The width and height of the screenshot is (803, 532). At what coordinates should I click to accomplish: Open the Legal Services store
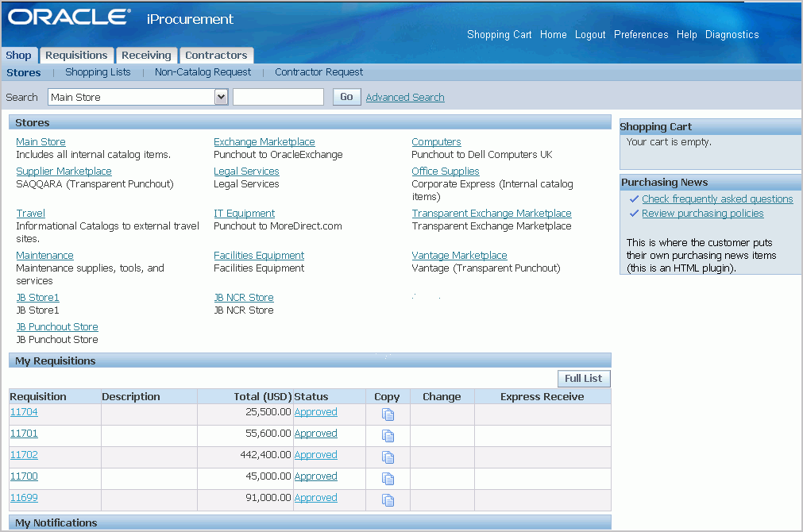click(x=246, y=171)
